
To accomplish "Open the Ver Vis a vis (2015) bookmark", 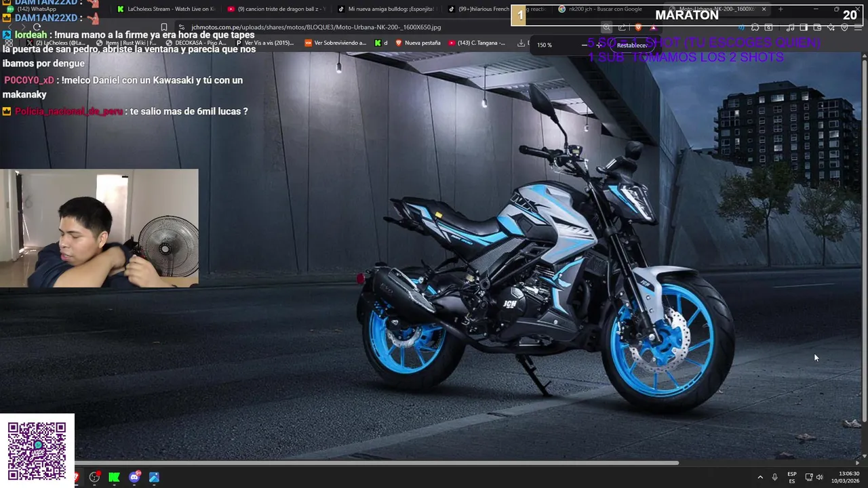I will [264, 43].
